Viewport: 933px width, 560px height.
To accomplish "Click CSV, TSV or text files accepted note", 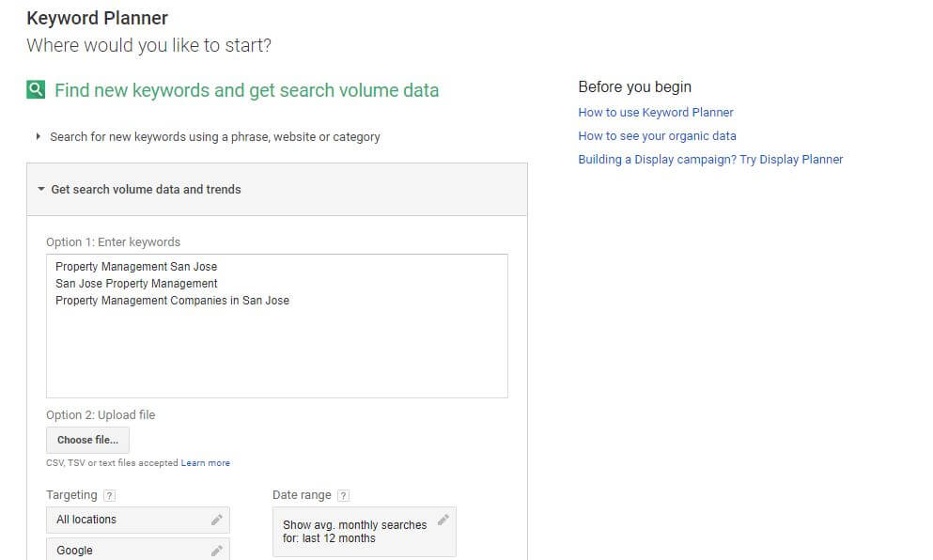I will 112,463.
